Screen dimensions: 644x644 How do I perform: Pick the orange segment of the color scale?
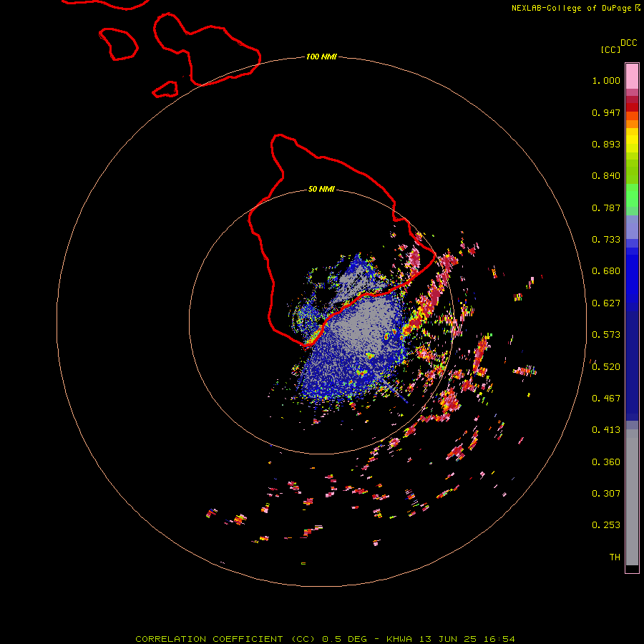point(632,124)
